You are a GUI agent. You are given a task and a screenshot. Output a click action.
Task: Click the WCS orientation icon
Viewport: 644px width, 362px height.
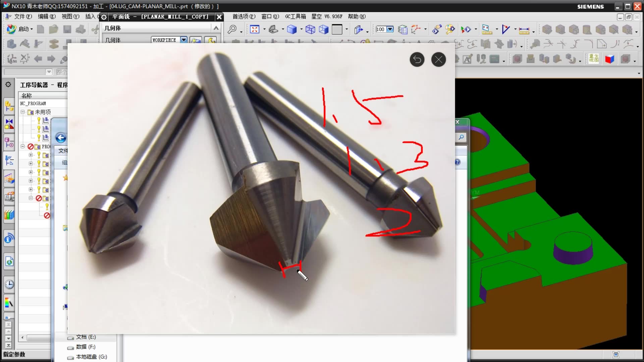point(416,29)
